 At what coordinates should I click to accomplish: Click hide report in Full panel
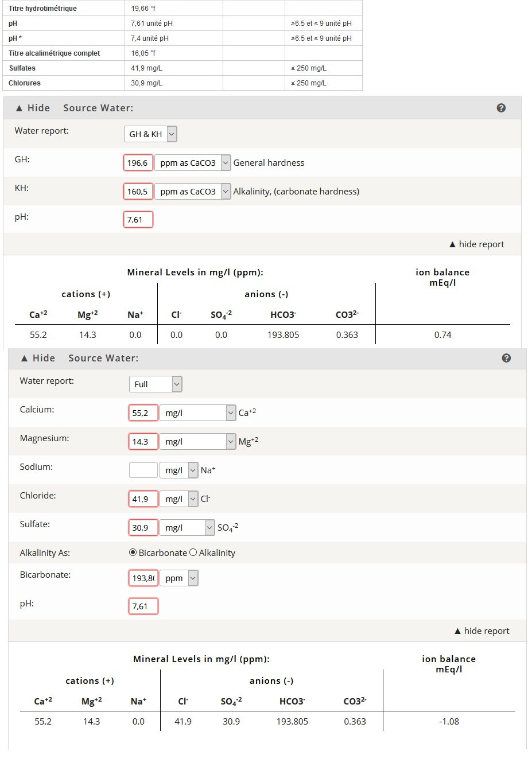481,630
